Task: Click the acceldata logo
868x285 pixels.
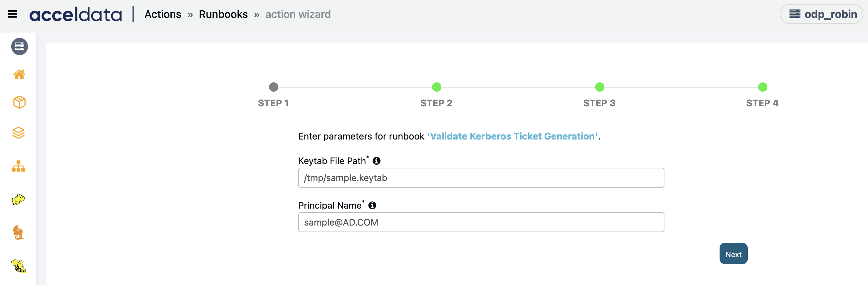Action: point(75,15)
